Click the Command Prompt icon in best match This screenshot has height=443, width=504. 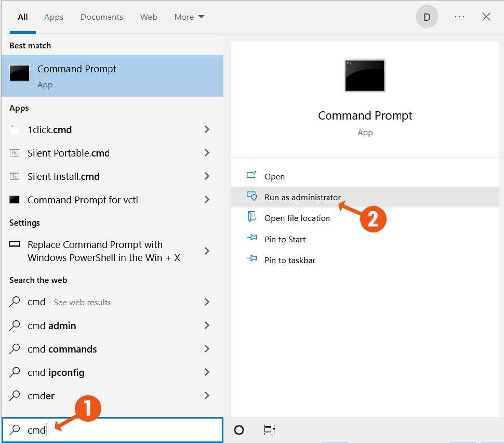click(x=19, y=73)
